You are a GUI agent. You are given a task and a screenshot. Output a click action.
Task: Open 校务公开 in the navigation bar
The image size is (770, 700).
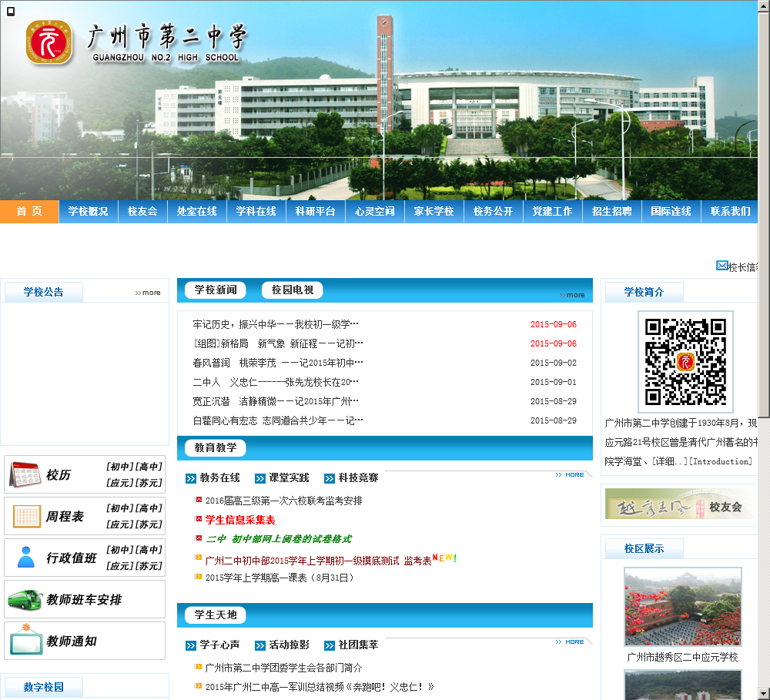tap(494, 211)
